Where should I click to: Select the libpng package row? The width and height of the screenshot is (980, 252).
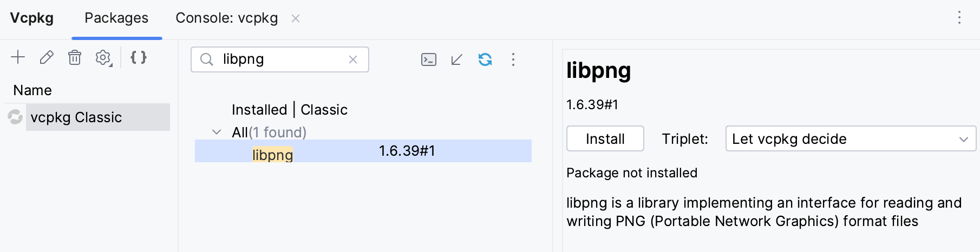point(363,151)
